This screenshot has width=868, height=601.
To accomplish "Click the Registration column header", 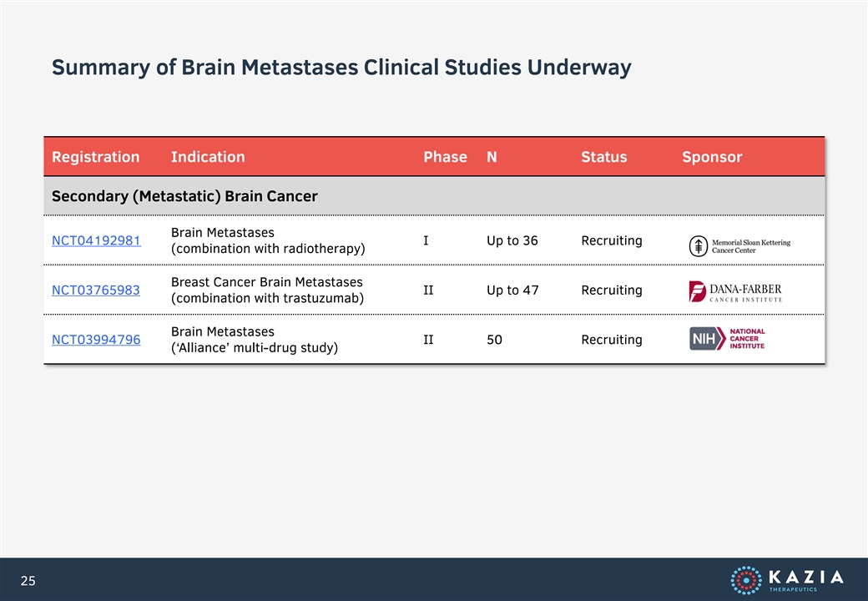I will 96,157.
